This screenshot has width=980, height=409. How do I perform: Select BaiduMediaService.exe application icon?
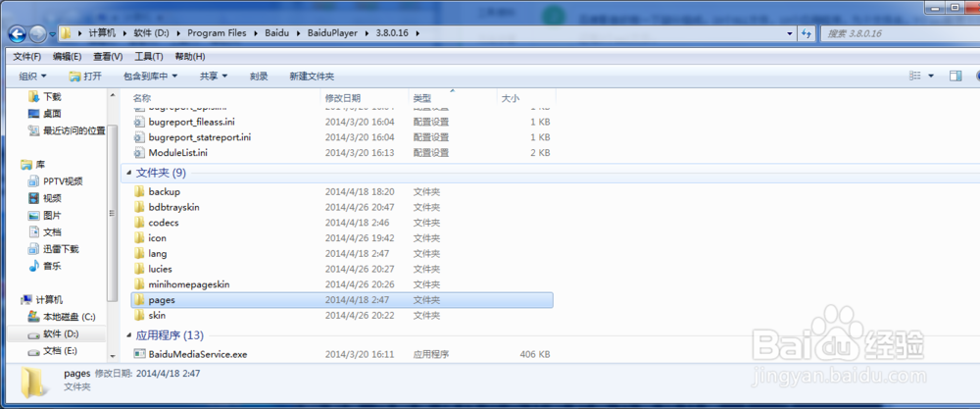tap(139, 354)
